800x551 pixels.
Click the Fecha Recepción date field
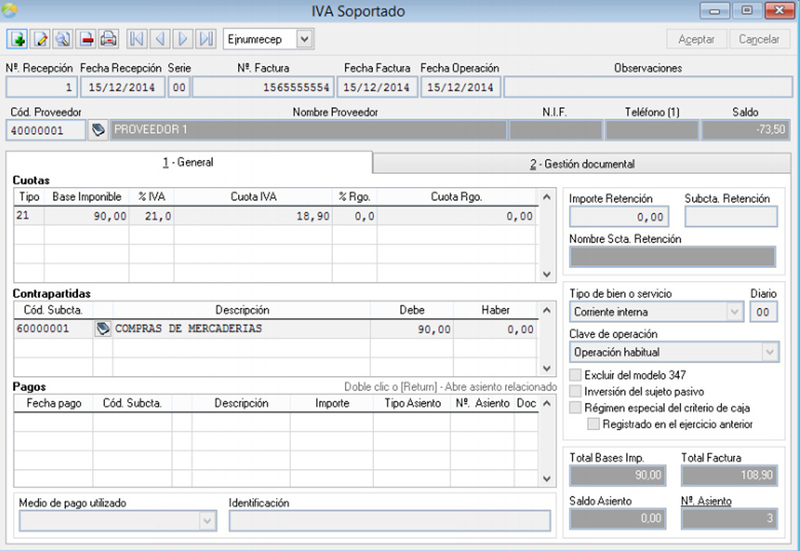pyautogui.click(x=122, y=87)
